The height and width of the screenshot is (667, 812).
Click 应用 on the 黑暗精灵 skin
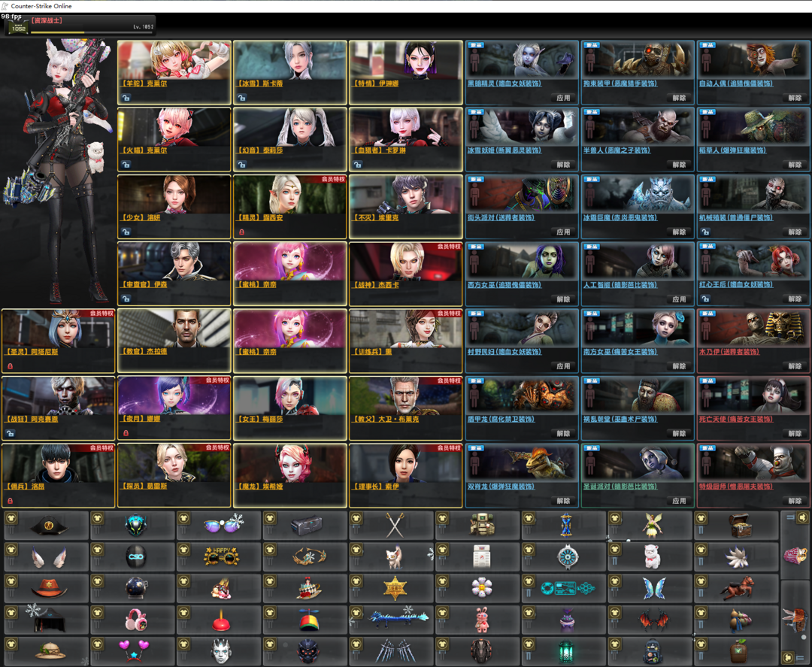pos(563,97)
